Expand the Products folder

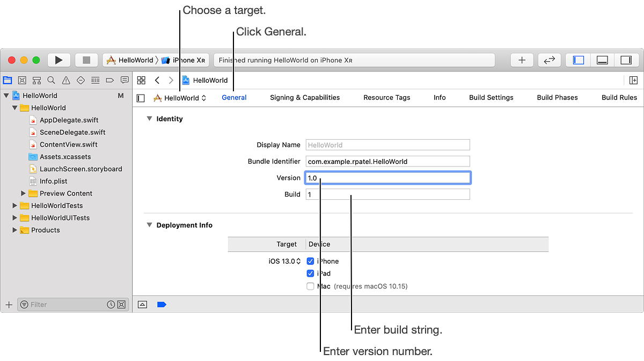(15, 230)
